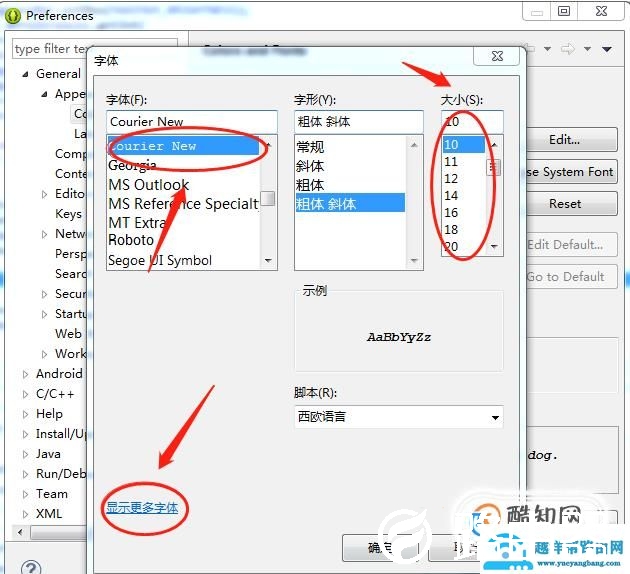Click the font size input field
Screen dimensions: 630x574
(x=472, y=121)
